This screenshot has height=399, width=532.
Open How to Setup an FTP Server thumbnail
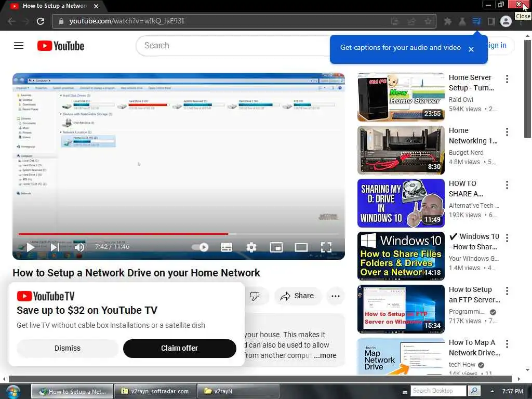click(401, 309)
